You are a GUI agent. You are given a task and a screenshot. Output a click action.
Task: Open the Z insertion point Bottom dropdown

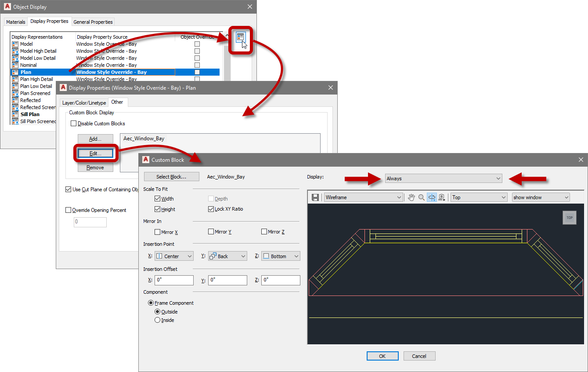click(281, 256)
